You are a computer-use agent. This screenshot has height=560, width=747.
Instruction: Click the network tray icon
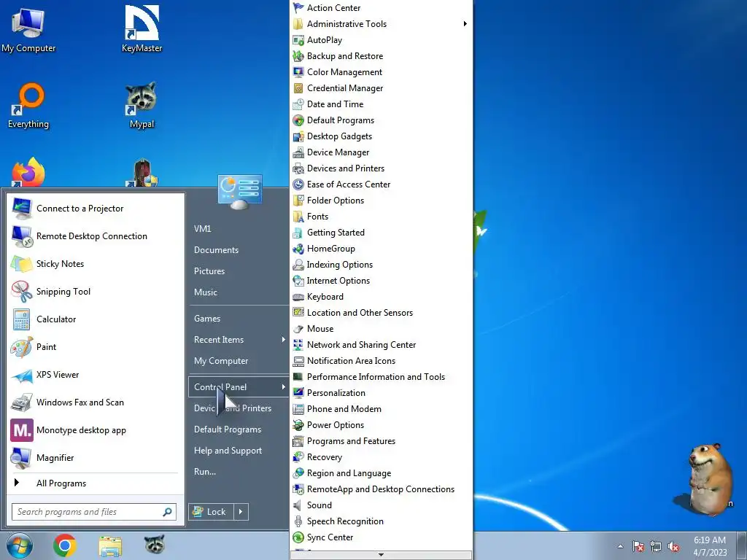[656, 547]
